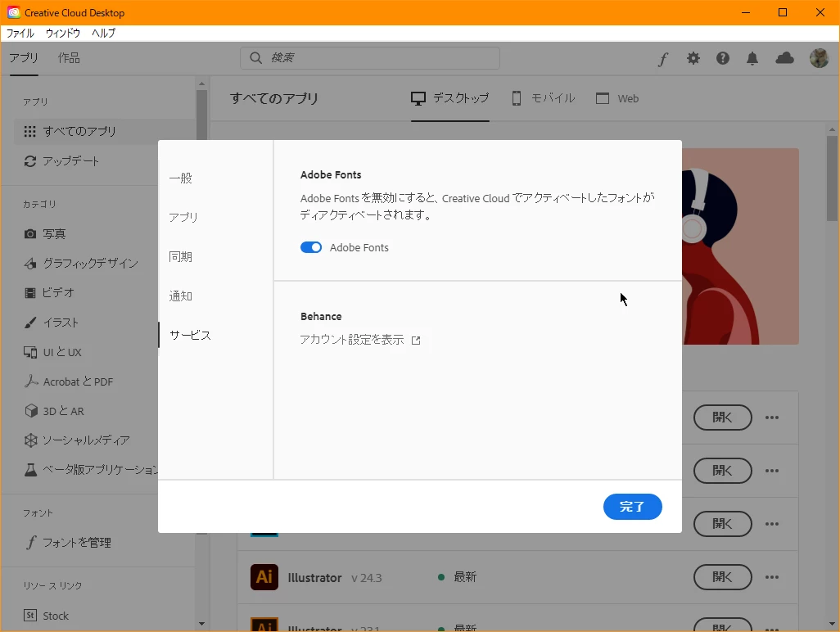The width and height of the screenshot is (840, 632).
Task: Select the ベータ版アプリケーション category
Action: 91,470
